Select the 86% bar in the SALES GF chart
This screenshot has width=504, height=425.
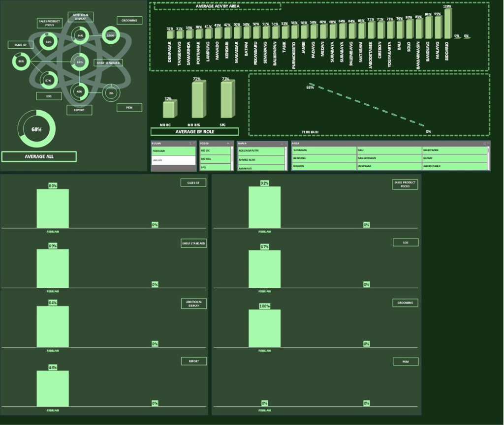53,209
